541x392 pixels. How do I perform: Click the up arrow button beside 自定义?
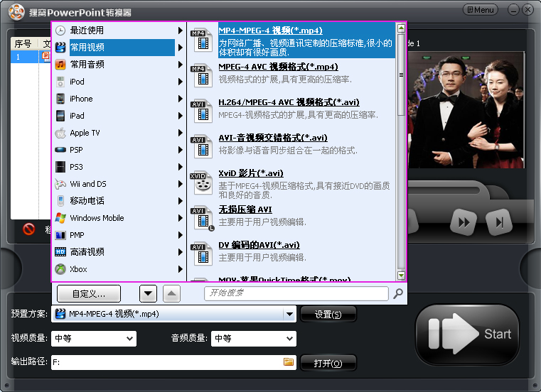click(172, 293)
